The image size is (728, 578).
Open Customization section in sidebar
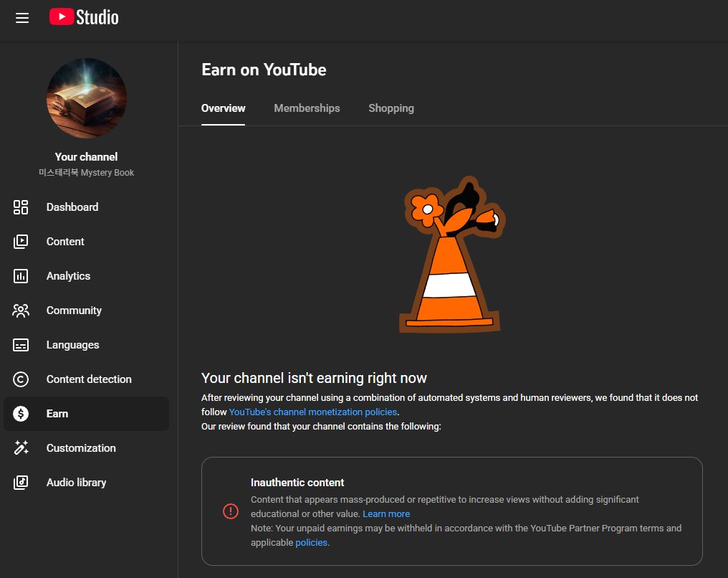point(87,448)
